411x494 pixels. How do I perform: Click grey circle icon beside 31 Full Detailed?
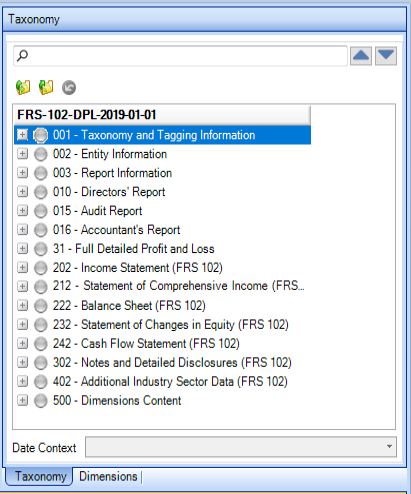[41, 249]
